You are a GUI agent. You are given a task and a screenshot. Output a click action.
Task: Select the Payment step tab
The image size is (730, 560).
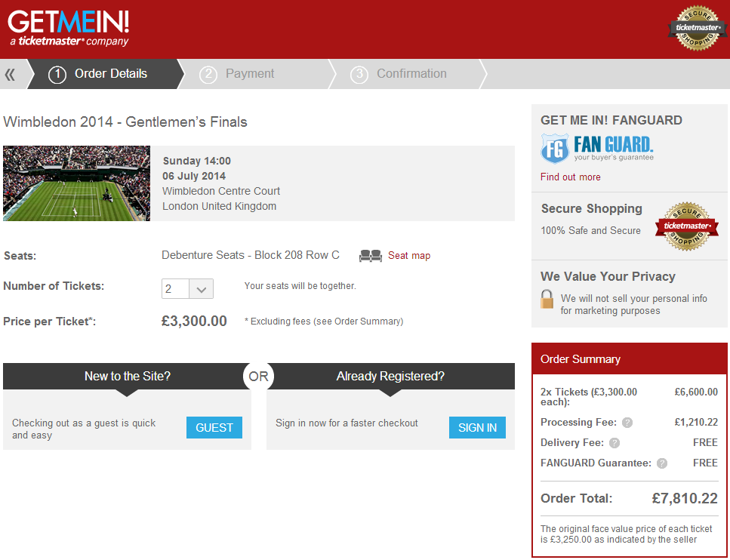[256, 74]
